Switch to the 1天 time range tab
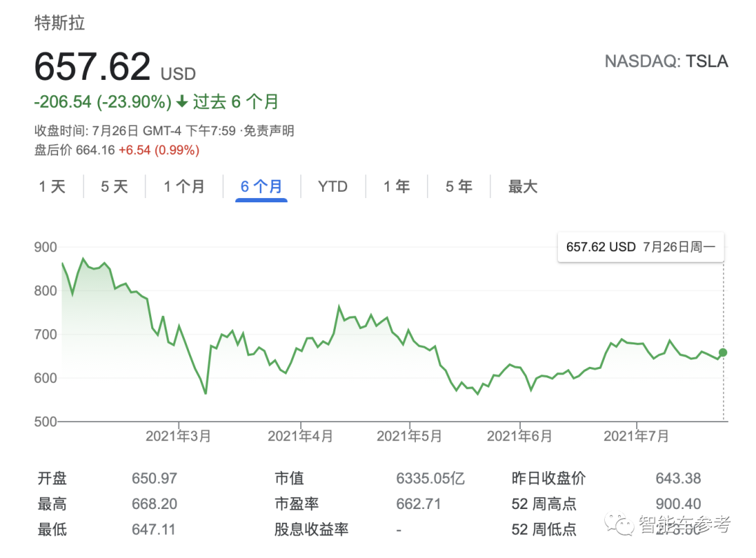 (51, 186)
